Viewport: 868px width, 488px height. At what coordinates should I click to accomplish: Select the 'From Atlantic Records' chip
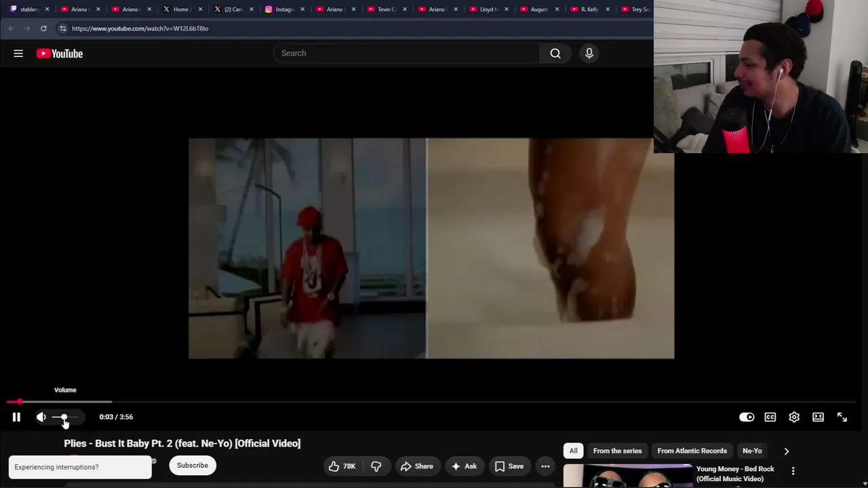pos(692,451)
